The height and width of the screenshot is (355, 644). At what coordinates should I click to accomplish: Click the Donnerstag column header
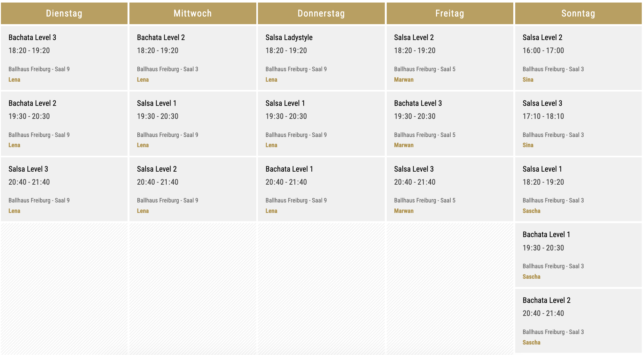click(321, 13)
